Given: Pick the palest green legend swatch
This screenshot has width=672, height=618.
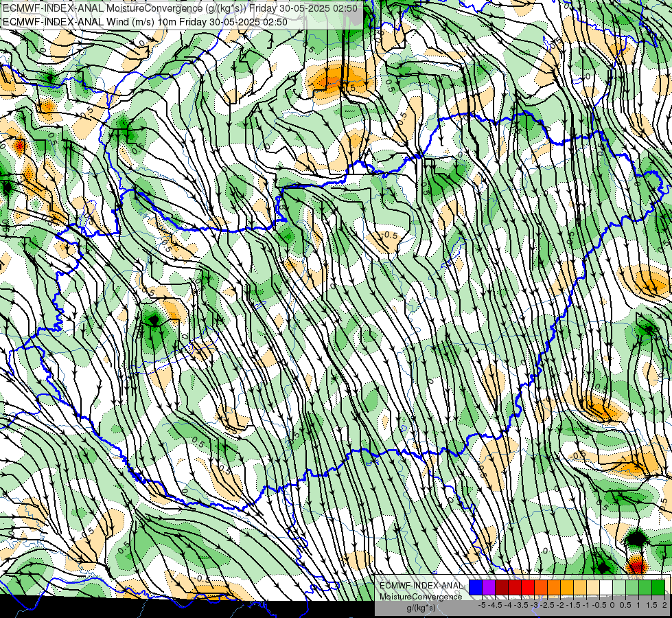Looking at the screenshot, I should pos(619,587).
